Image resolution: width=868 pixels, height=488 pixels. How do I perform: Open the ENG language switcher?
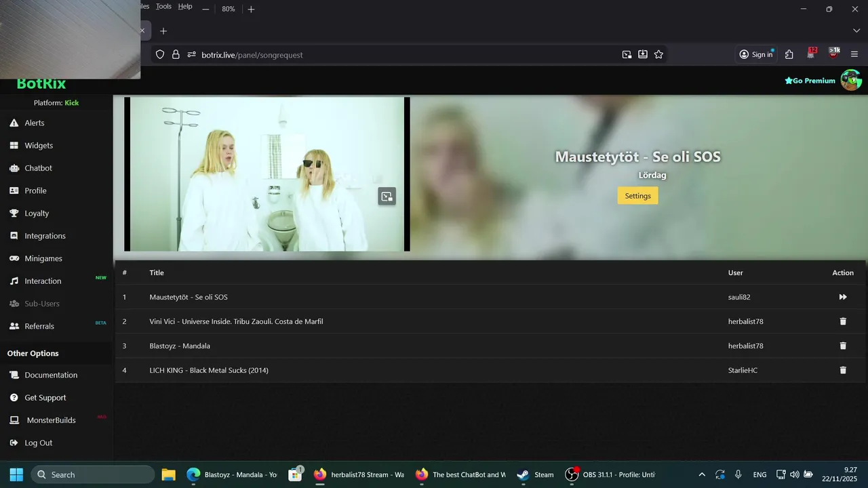(x=759, y=474)
